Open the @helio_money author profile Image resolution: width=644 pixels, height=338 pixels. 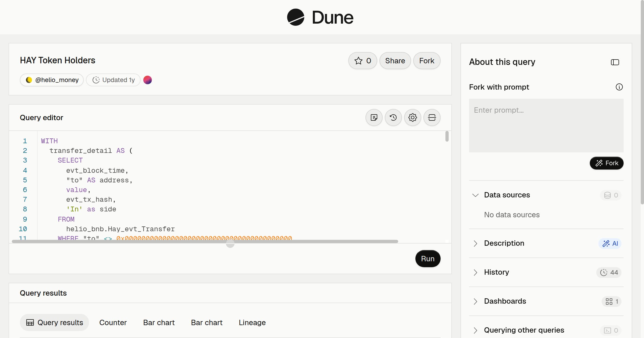tap(52, 80)
